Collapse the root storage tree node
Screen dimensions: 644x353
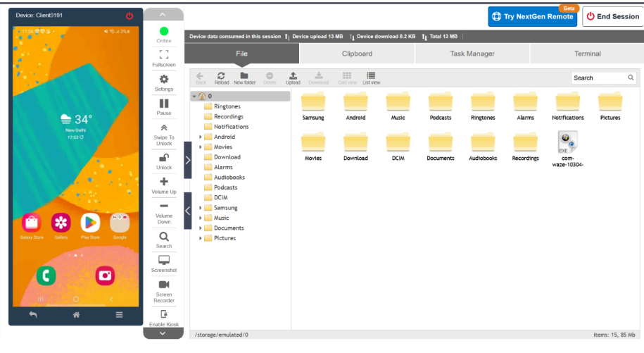coord(194,97)
